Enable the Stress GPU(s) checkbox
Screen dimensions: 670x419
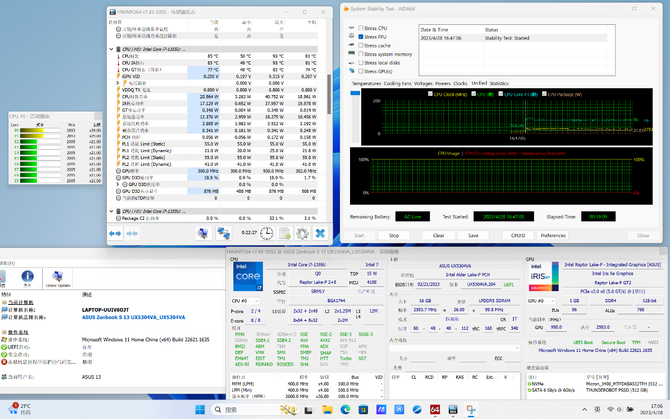(x=361, y=71)
